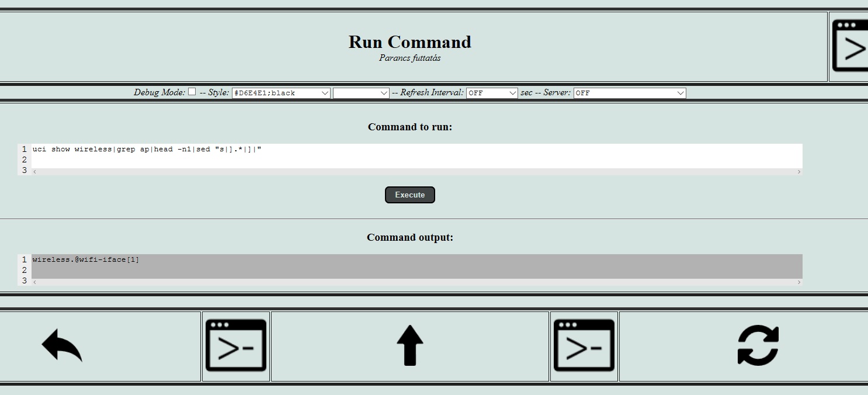Click the Run Command heading
This screenshot has width=868, height=395.
pos(410,42)
